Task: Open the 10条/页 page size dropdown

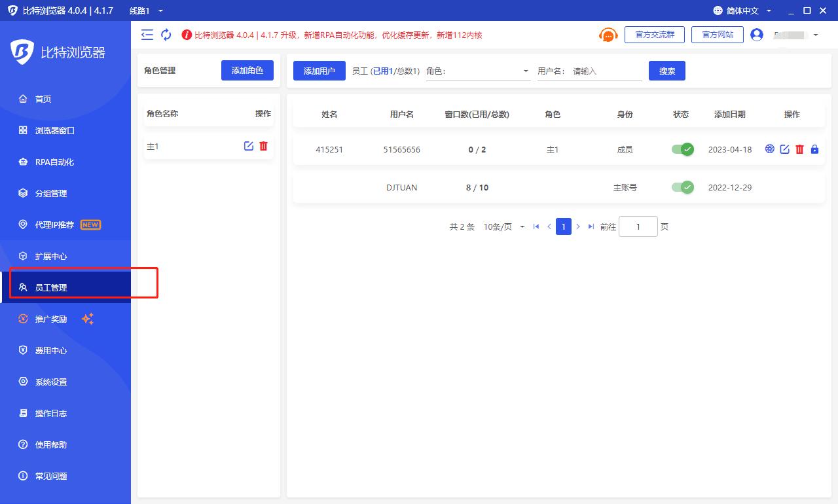Action: [504, 226]
